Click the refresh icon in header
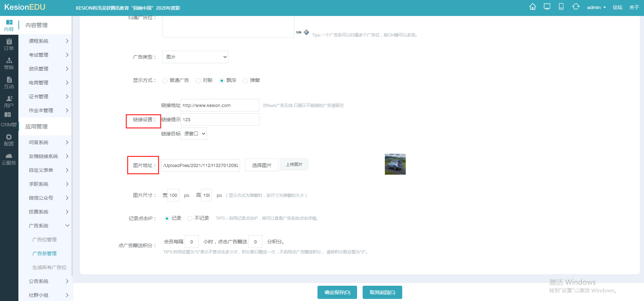Screen dimensions: 644x301 coord(576,7)
